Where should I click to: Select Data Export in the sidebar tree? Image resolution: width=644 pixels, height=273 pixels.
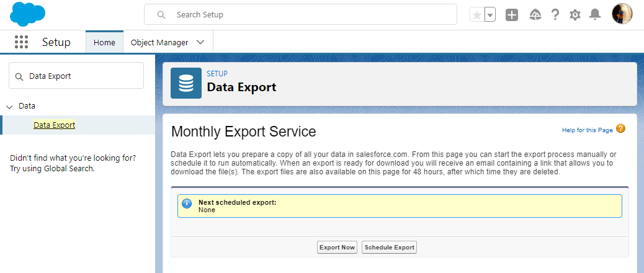(x=54, y=125)
